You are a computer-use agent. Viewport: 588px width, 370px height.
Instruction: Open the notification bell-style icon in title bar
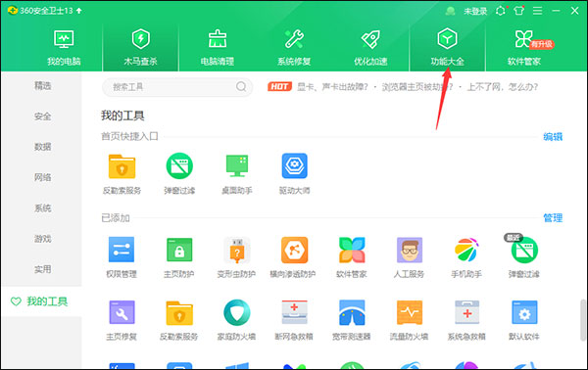[x=501, y=11]
